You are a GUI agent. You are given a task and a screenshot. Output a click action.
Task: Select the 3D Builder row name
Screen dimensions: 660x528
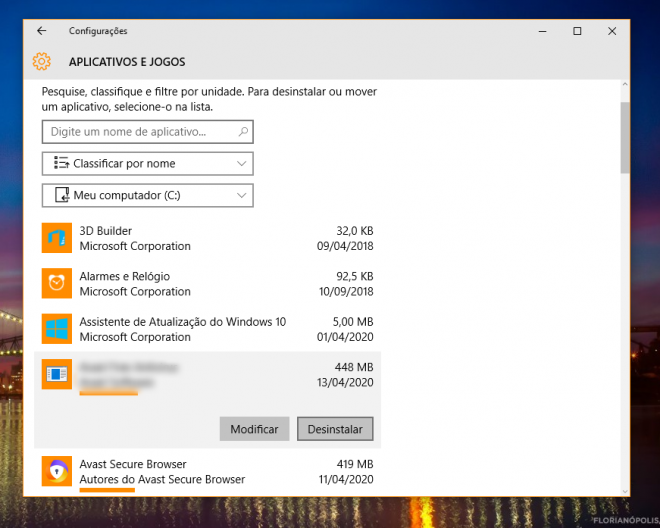[x=106, y=231]
